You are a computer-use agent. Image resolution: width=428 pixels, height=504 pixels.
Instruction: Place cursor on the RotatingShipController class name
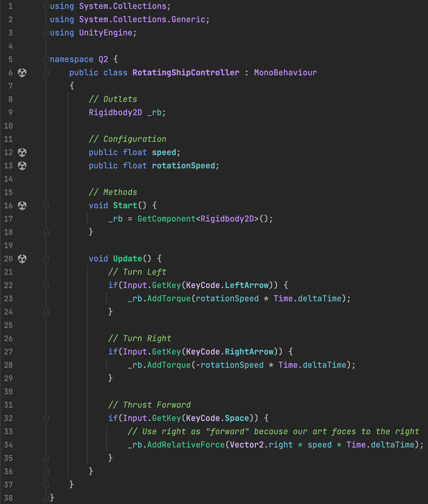pos(185,73)
